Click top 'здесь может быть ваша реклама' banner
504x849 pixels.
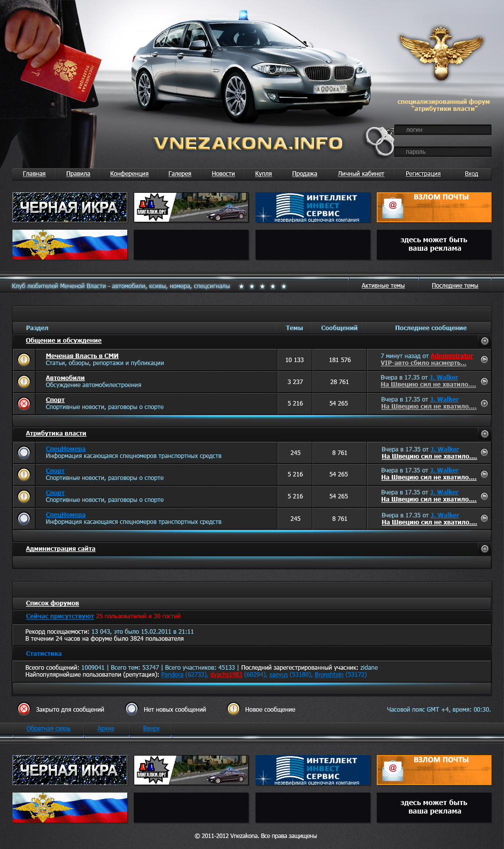(434, 245)
